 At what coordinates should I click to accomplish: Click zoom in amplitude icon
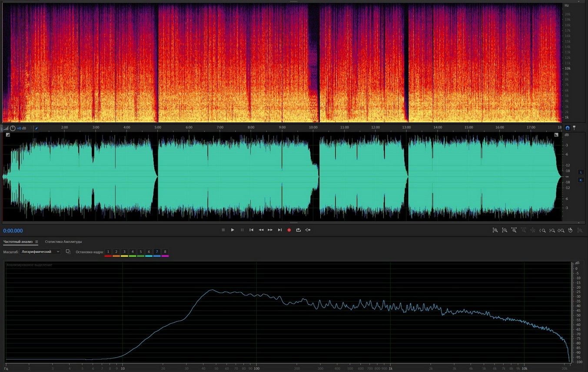[x=495, y=230]
